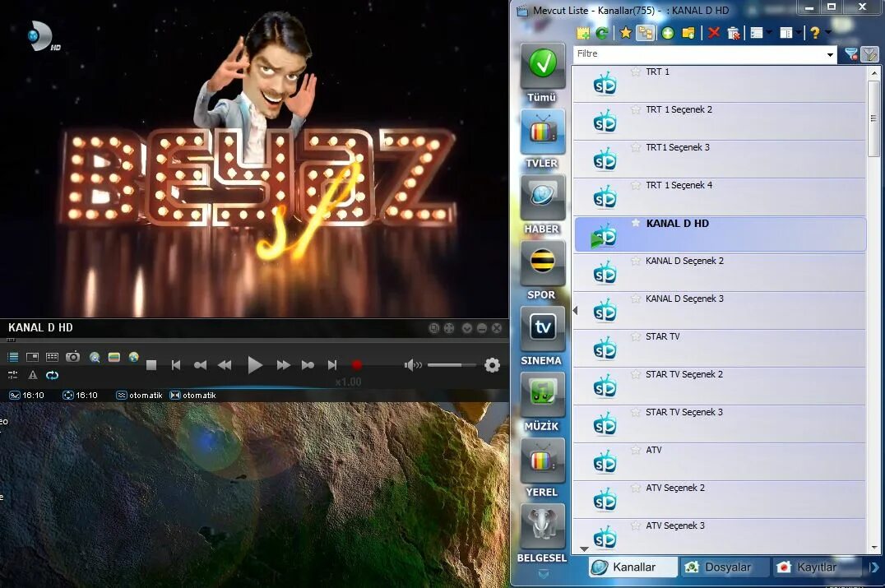The width and height of the screenshot is (885, 588).
Task: Open favorites with the yellow star toolbar icon
Action: 625,33
